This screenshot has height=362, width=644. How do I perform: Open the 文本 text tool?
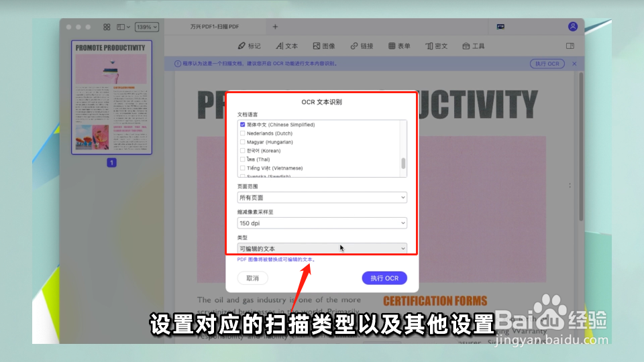(x=286, y=46)
